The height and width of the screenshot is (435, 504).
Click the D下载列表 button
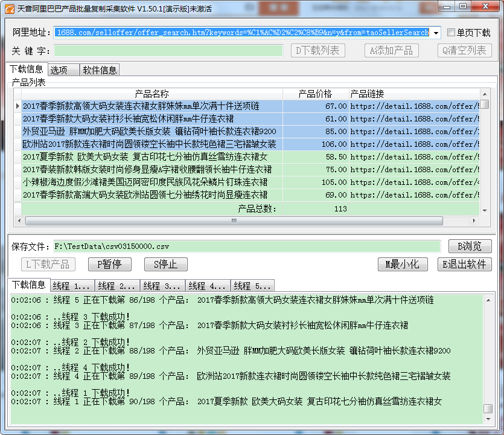pyautogui.click(x=318, y=51)
